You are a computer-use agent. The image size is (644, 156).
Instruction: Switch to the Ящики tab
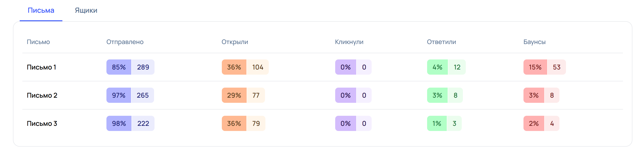pos(86,10)
